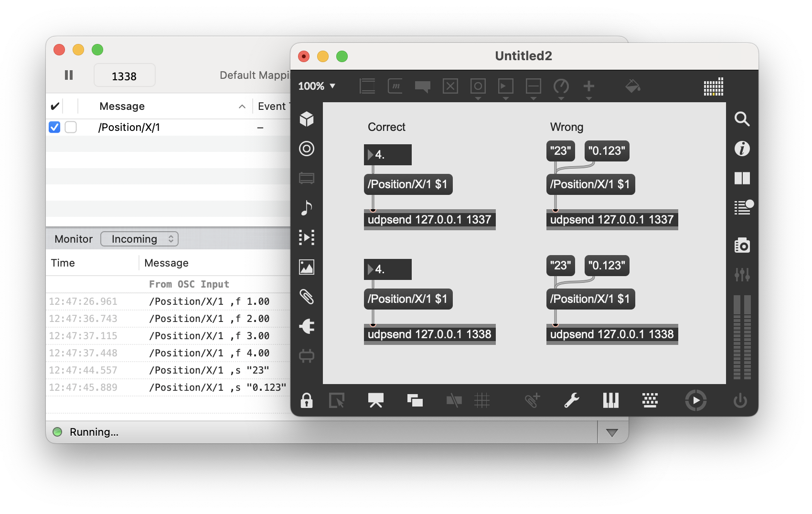
Task: Toggle the patching mode cursor icon
Action: [x=337, y=400]
